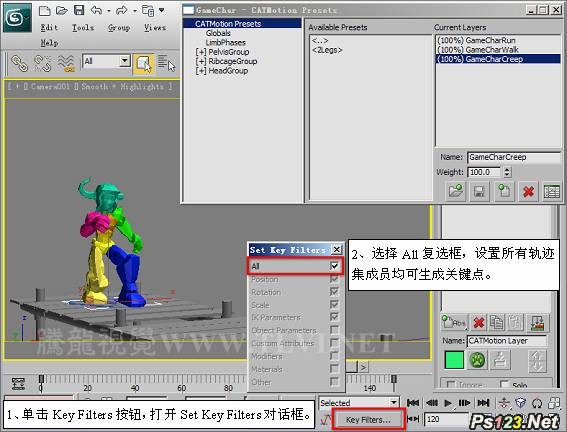Select the Globals tree item

point(218,33)
